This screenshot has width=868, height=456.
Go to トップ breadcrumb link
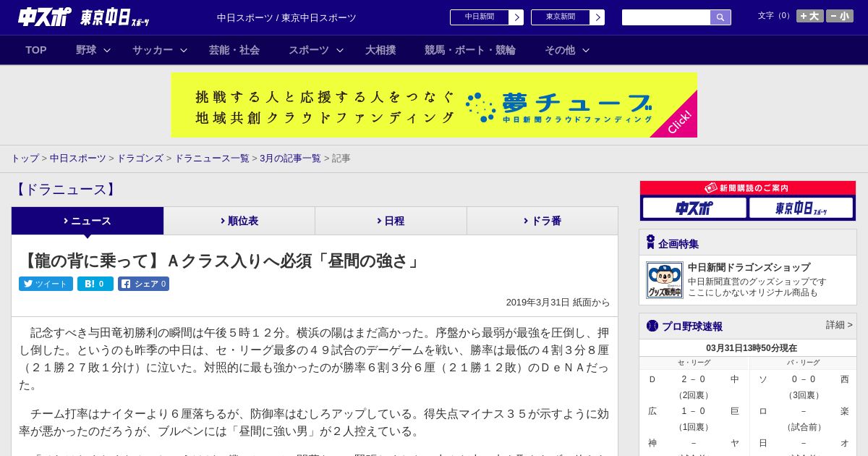pos(25,158)
